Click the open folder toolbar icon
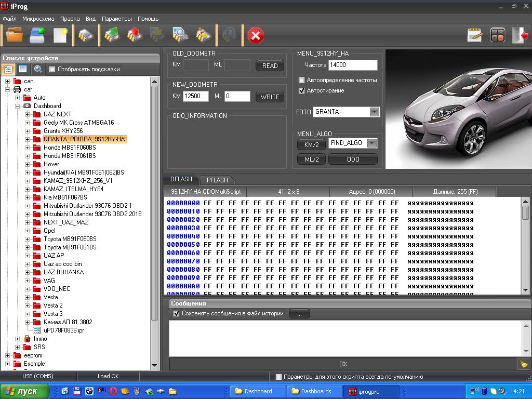This screenshot has width=532, height=399. click(15, 35)
